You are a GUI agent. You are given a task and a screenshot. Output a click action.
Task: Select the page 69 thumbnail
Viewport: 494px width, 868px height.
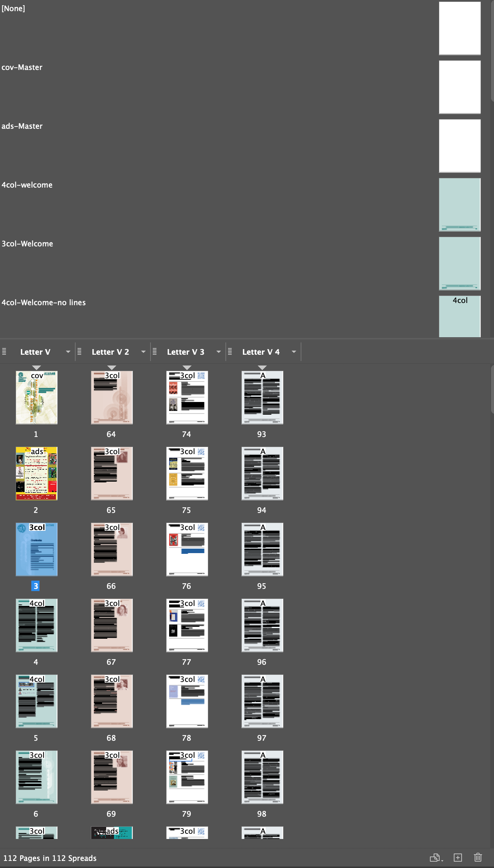[x=112, y=777]
